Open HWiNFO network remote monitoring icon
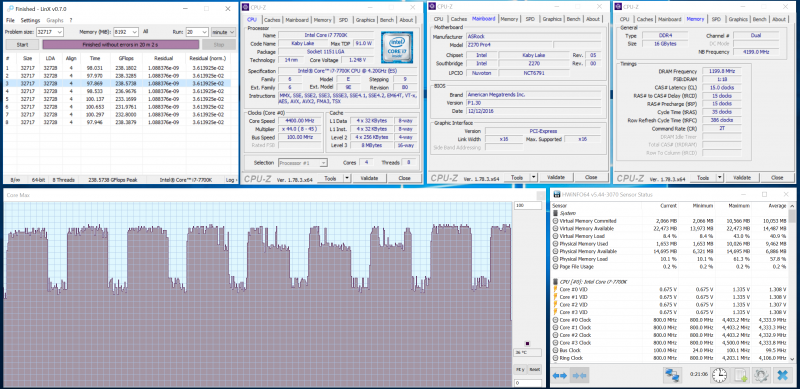 click(x=672, y=376)
